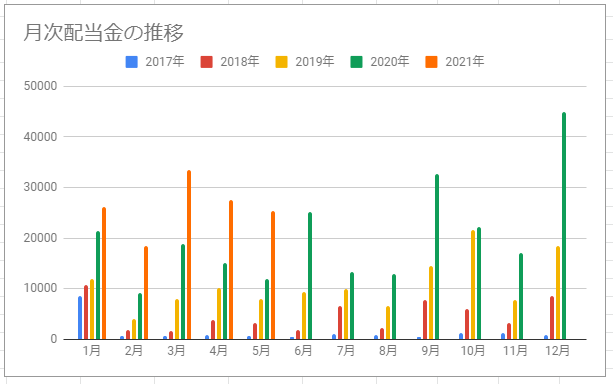Viewport: 613px width, 384px height.
Task: Click the 20000 y-axis label
Action: click(x=40, y=238)
